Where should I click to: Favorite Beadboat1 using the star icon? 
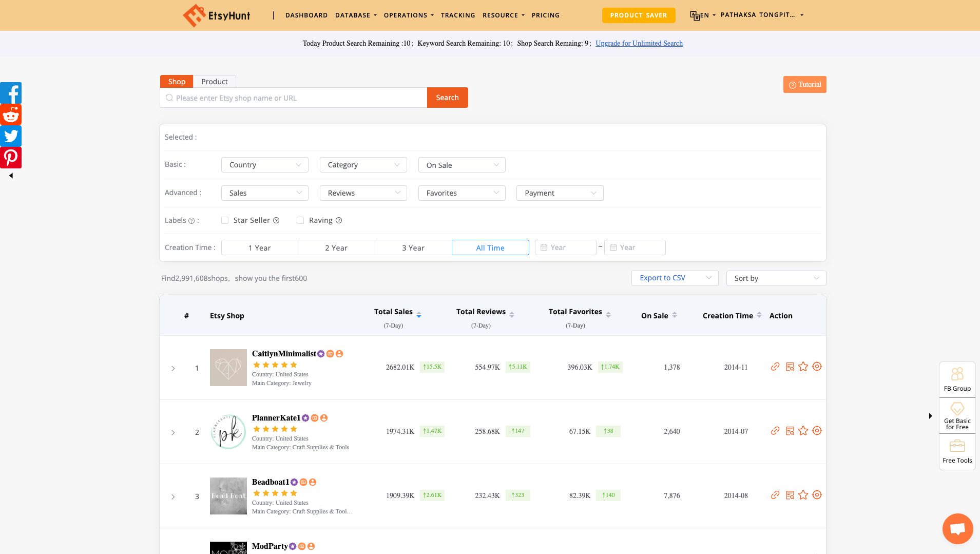point(803,495)
